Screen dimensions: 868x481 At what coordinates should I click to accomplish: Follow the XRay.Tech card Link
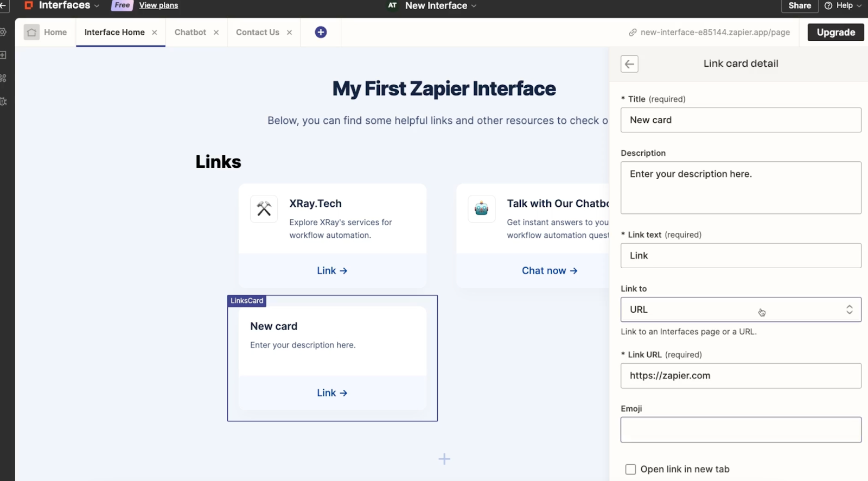click(x=332, y=271)
